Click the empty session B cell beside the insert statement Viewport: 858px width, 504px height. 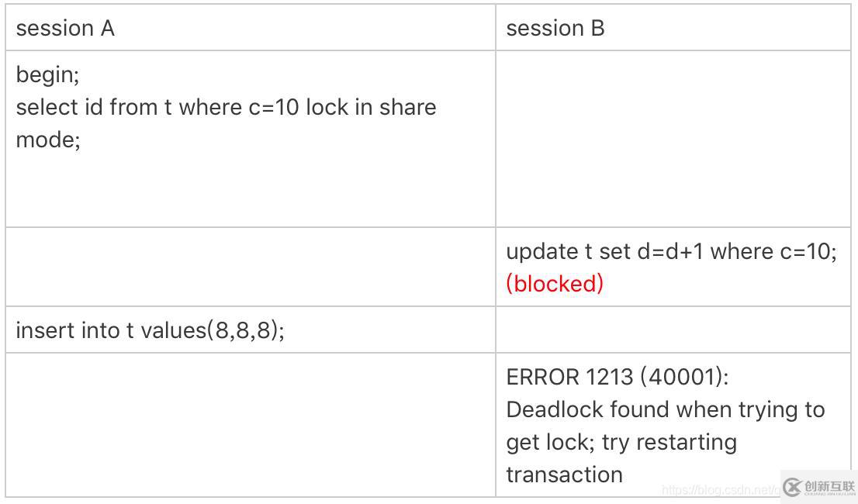pyautogui.click(x=673, y=330)
